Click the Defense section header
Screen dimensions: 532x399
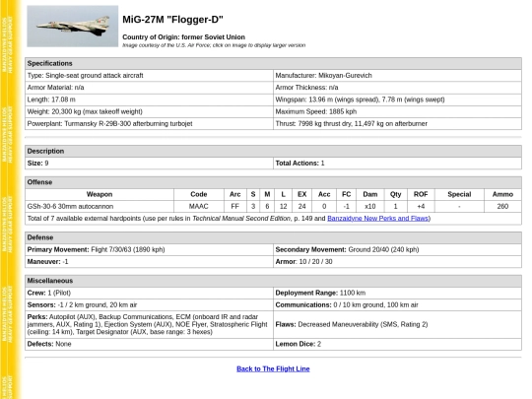(x=273, y=237)
